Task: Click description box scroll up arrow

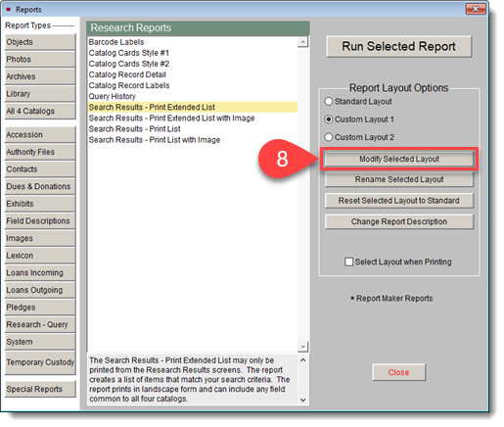Action: coord(303,360)
